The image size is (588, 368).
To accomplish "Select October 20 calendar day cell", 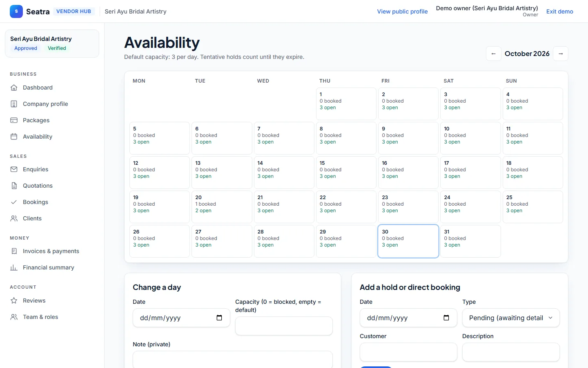I will [222, 207].
